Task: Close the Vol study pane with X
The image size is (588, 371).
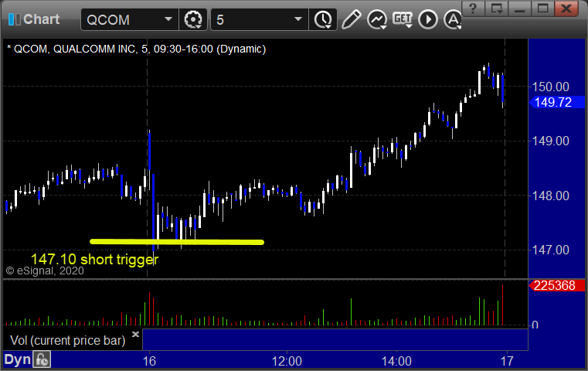Action: coord(135,334)
